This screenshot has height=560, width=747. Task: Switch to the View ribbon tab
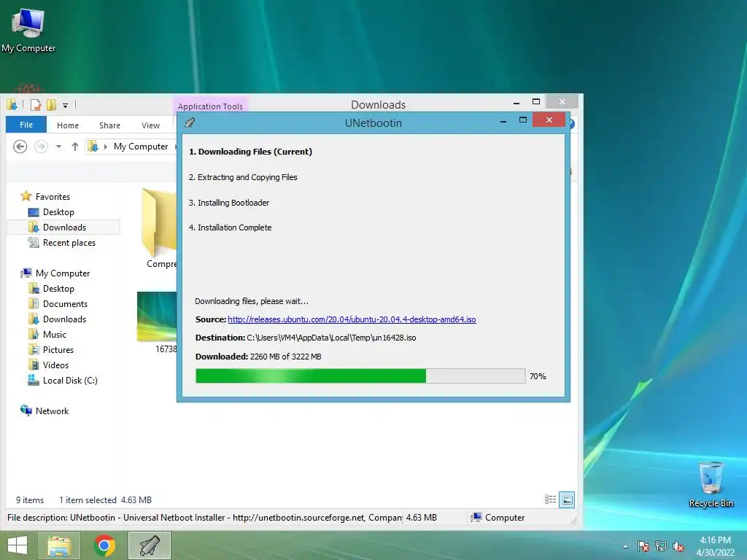[150, 125]
